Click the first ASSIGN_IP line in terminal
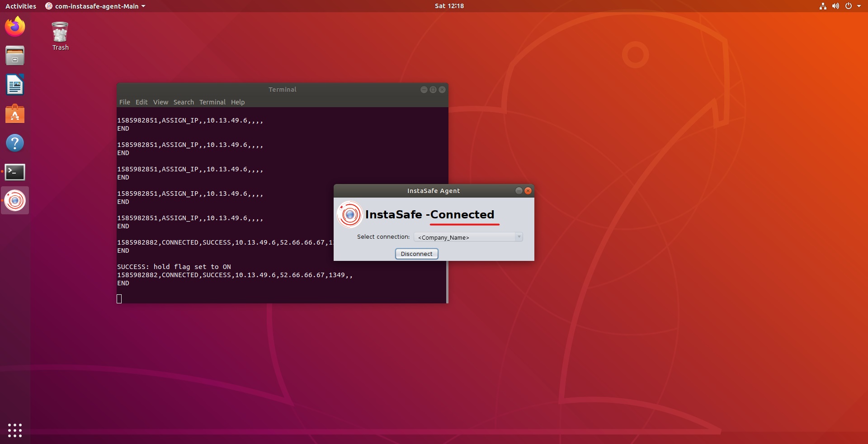This screenshot has height=444, width=868. pos(190,120)
